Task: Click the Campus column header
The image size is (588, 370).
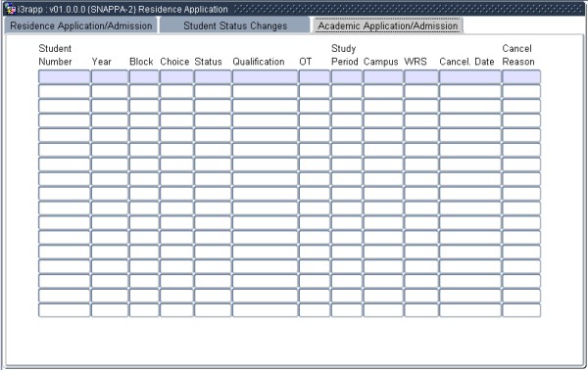Action: coord(380,62)
